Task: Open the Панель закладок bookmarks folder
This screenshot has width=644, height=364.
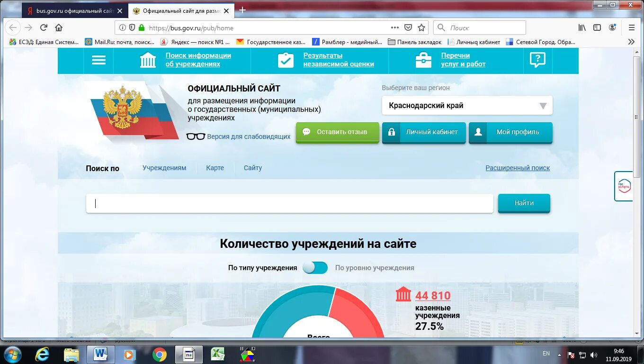Action: coord(415,42)
